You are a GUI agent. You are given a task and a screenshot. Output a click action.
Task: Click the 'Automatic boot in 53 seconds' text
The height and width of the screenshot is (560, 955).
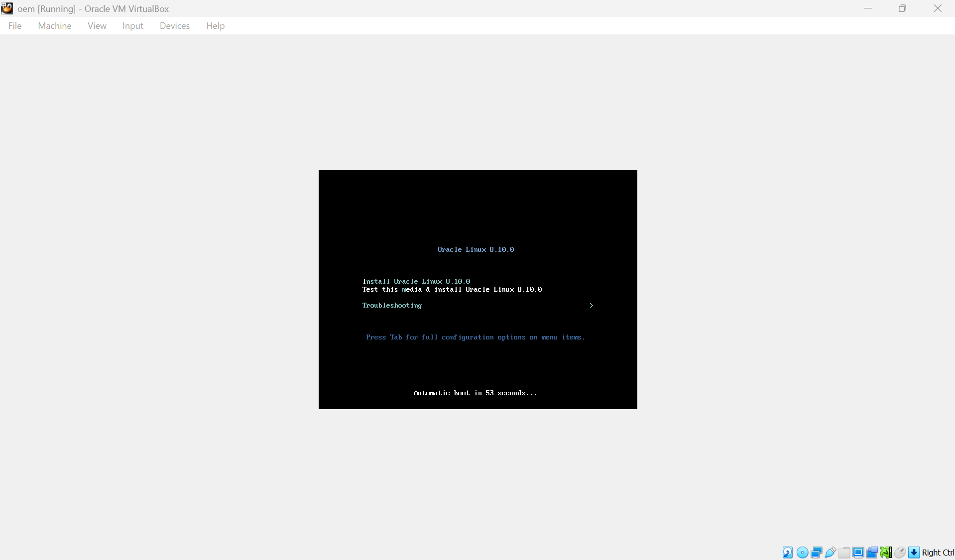coord(476,393)
